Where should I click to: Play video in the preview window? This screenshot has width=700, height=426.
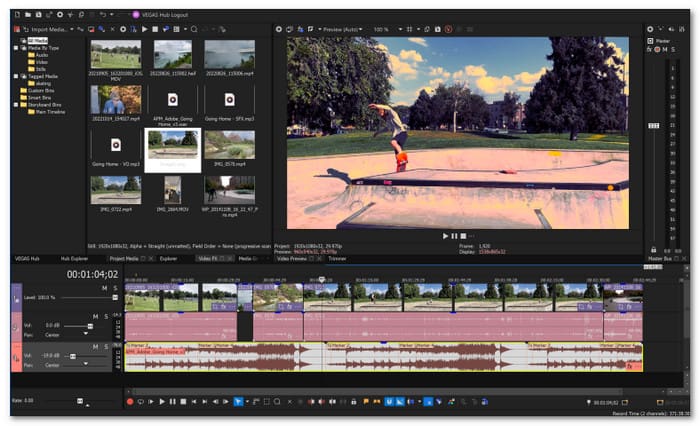tap(445, 236)
